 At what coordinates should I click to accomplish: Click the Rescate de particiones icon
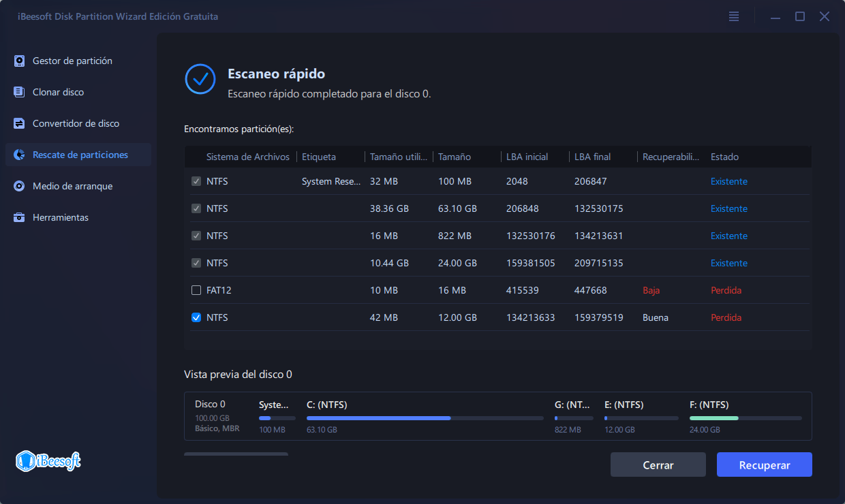click(20, 155)
